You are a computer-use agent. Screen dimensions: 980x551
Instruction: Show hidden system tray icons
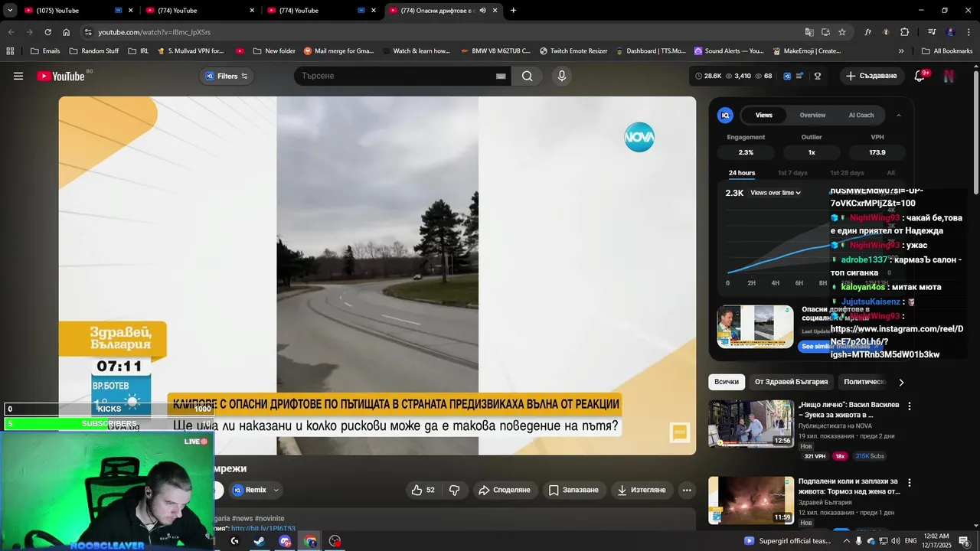[846, 541]
